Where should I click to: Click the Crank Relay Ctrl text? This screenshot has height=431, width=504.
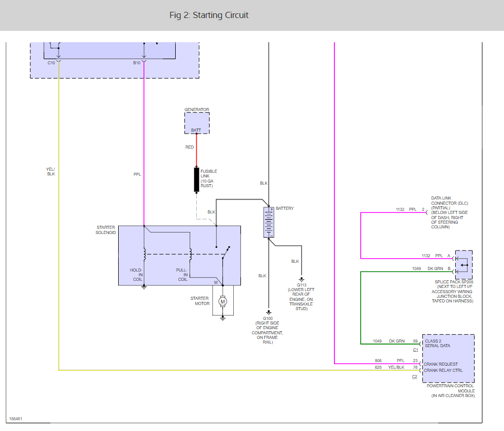pyautogui.click(x=443, y=370)
